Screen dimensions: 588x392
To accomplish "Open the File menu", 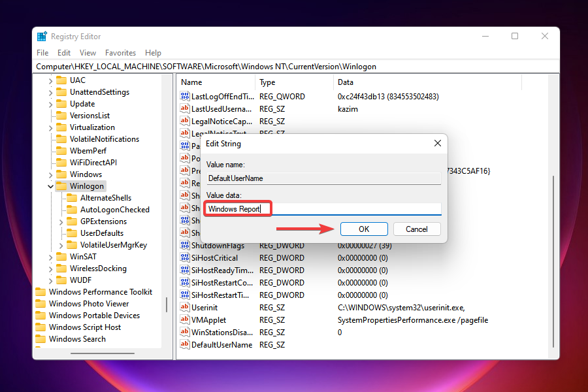I will (x=42, y=53).
